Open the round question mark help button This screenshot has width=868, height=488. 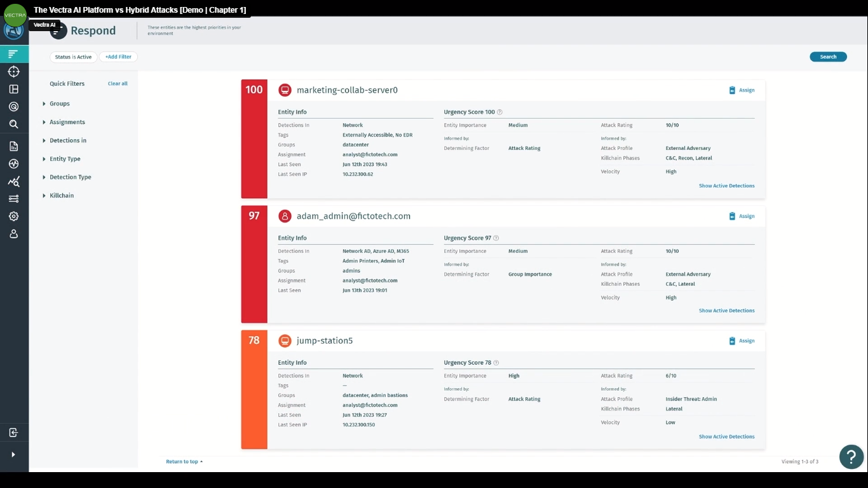851,456
